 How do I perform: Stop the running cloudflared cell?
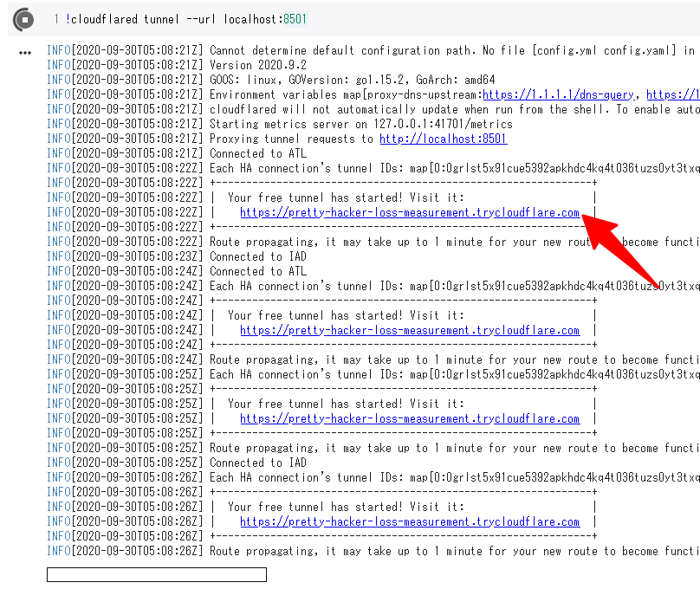(x=23, y=20)
